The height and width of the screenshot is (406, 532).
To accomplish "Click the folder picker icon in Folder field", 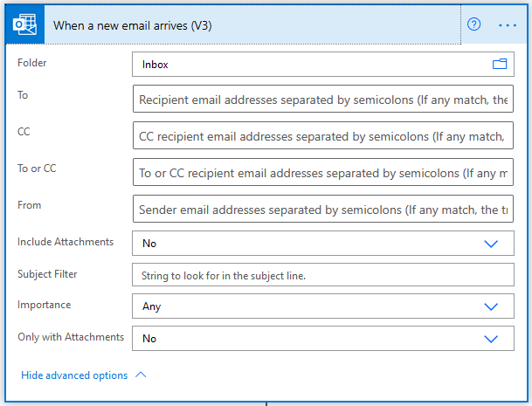I will (x=500, y=65).
